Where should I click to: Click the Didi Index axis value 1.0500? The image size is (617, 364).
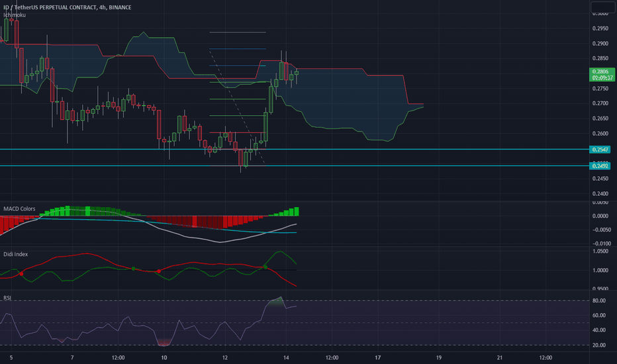pos(600,251)
